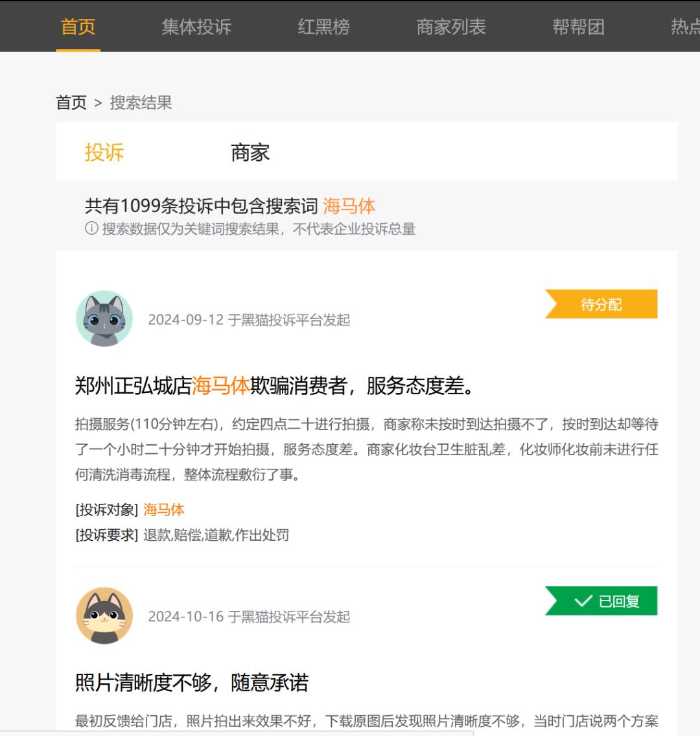The height and width of the screenshot is (736, 700).
Task: Click the orange cat avatar of the 2024-10-16 complaint
Action: click(104, 615)
